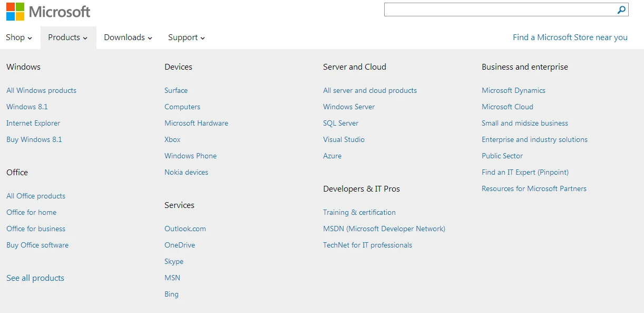Expand the Shop dropdown menu
This screenshot has height=313, width=644.
coord(19,37)
